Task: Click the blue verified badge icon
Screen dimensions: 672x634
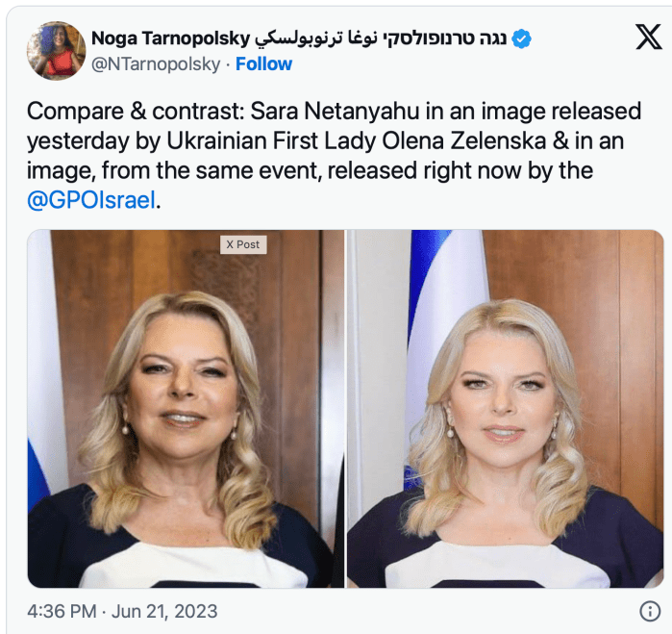Action: pos(522,39)
